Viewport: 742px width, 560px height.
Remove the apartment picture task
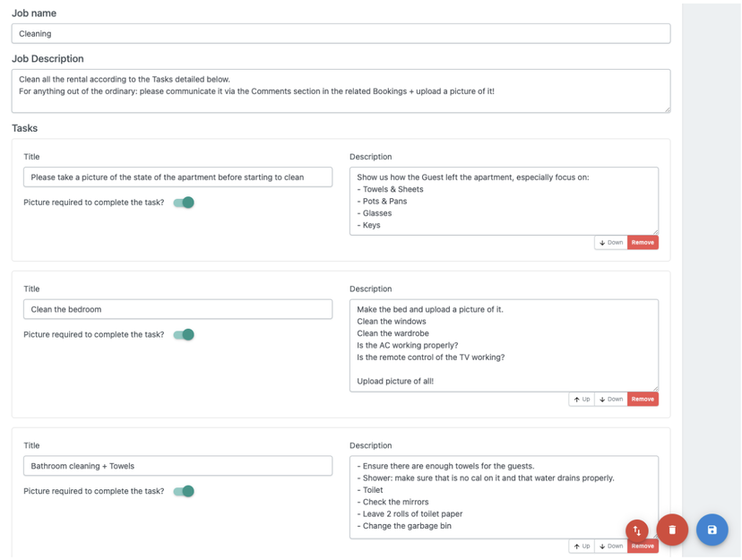point(643,243)
